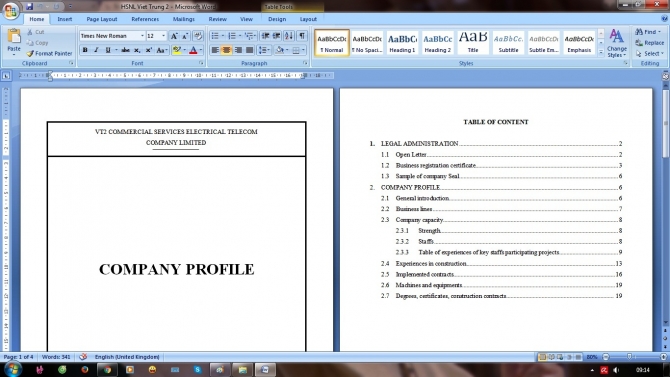Click the Clear Formatting icon

click(x=198, y=36)
